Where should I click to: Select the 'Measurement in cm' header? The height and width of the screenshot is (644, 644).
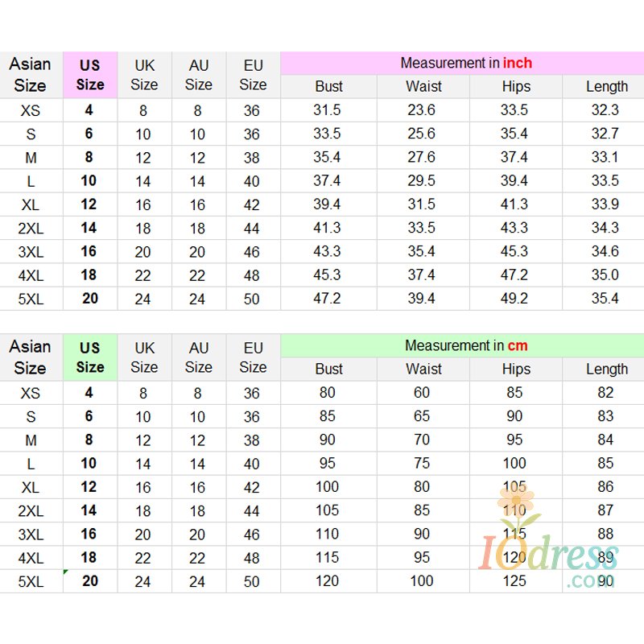(x=465, y=346)
